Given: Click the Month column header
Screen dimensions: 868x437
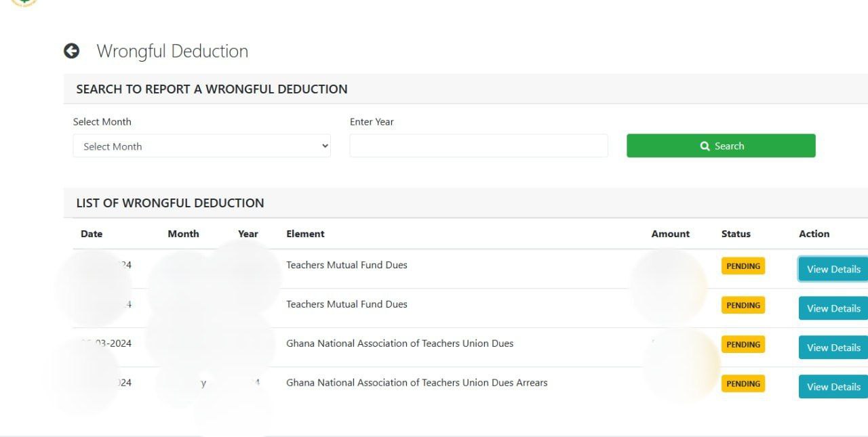Looking at the screenshot, I should point(183,234).
